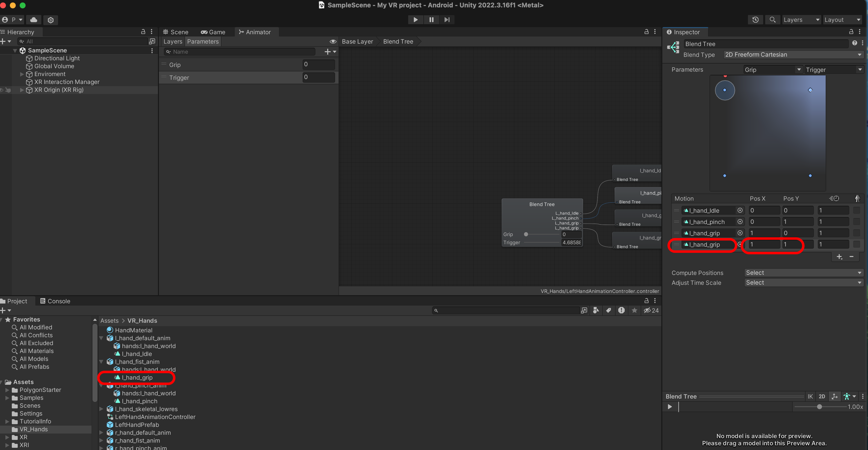Viewport: 868px width, 450px height.
Task: Open the Console tab
Action: point(55,301)
